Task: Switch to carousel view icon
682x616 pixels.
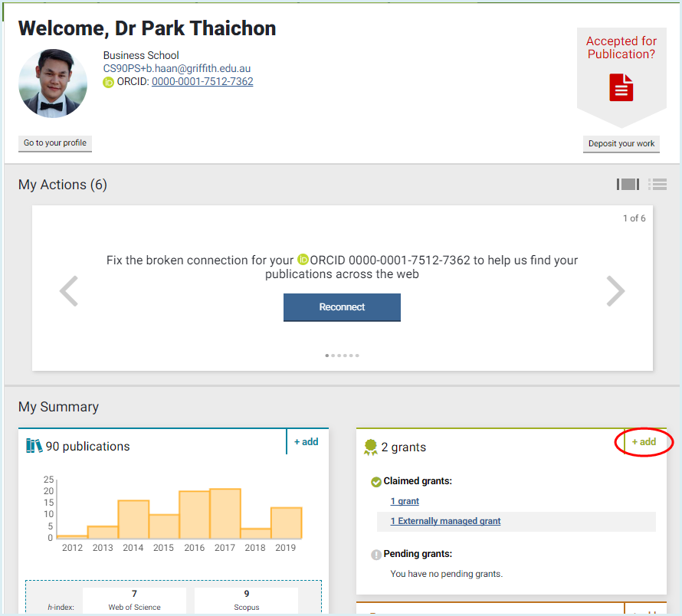Action: pos(628,185)
